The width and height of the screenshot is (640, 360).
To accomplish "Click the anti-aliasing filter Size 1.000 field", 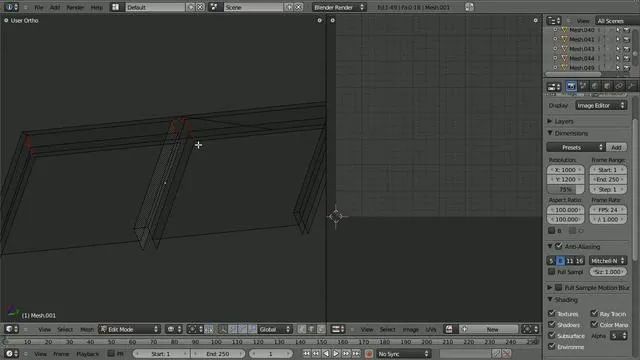I will [608, 271].
